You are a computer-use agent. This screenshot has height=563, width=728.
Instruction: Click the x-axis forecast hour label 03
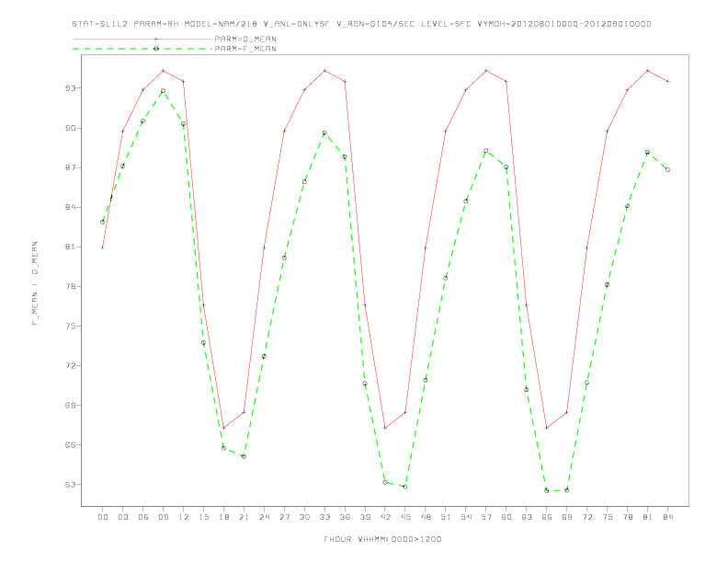tap(122, 517)
